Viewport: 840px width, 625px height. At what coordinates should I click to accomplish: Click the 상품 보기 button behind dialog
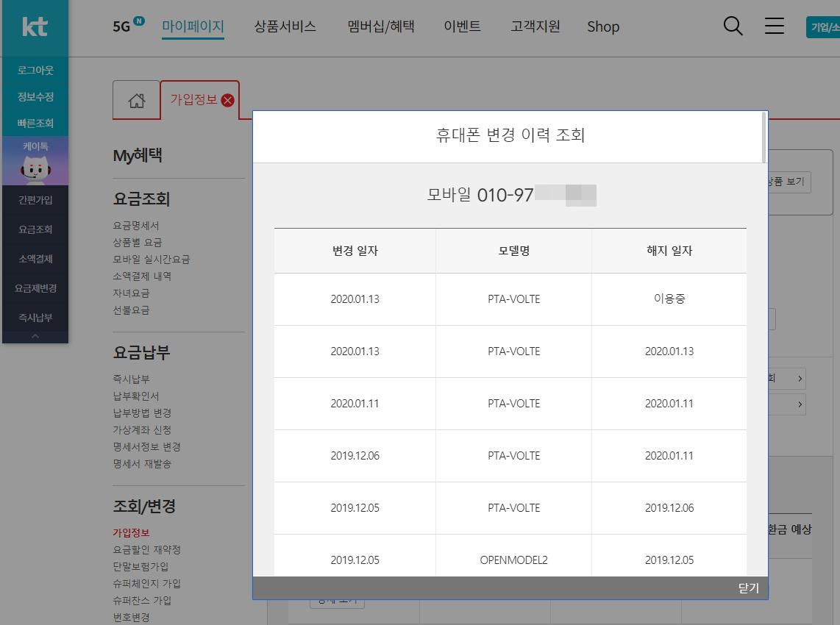[789, 182]
